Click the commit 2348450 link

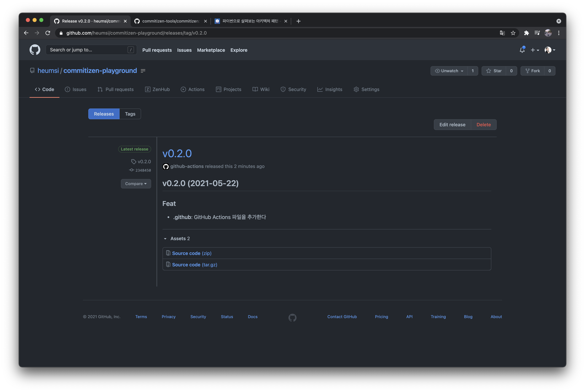pyautogui.click(x=143, y=170)
